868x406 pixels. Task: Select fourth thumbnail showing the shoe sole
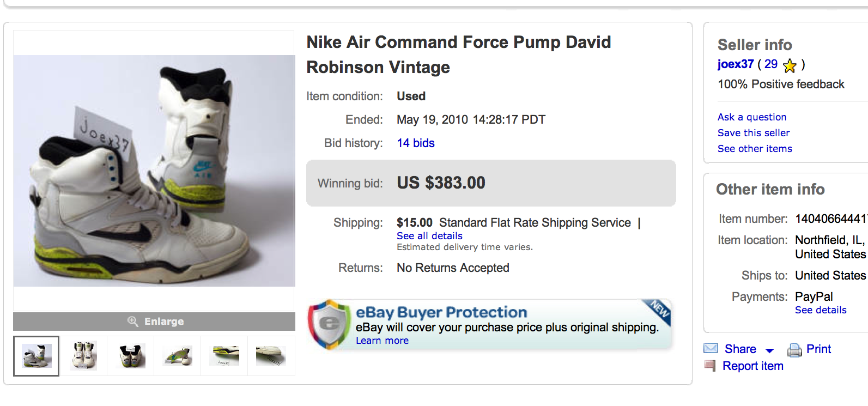[177, 356]
